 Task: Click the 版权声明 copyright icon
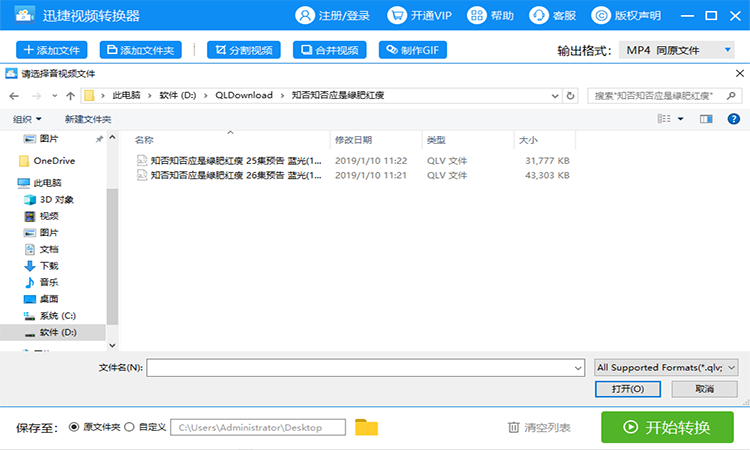pyautogui.click(x=601, y=15)
